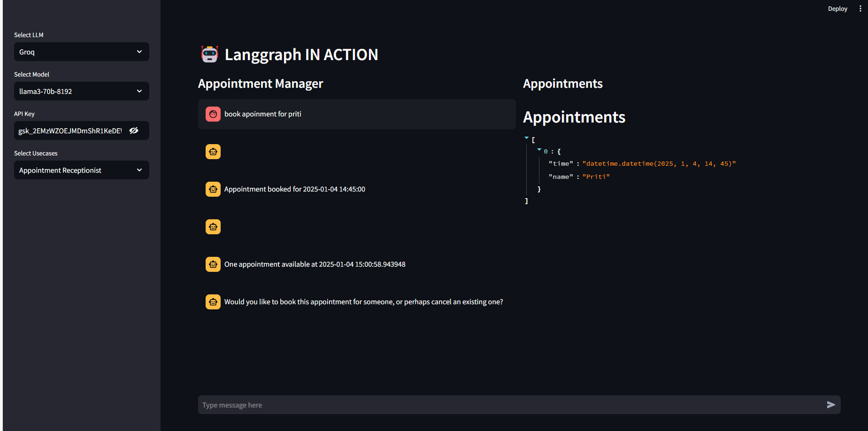Click the Langgraph IN ACTION title
The image size is (868, 431).
coord(301,54)
